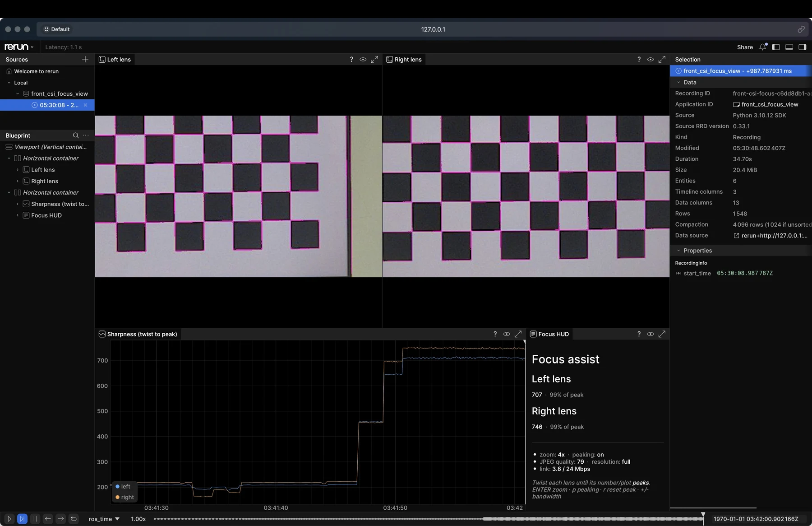Viewport: 812px width, 526px height.
Task: Toggle the right selection panel icon
Action: click(x=802, y=47)
